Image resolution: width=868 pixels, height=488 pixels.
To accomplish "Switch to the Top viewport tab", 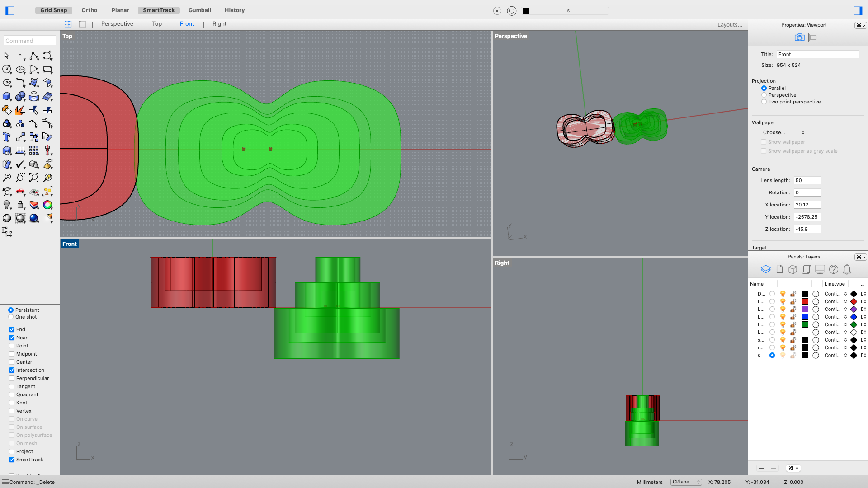I will point(156,24).
